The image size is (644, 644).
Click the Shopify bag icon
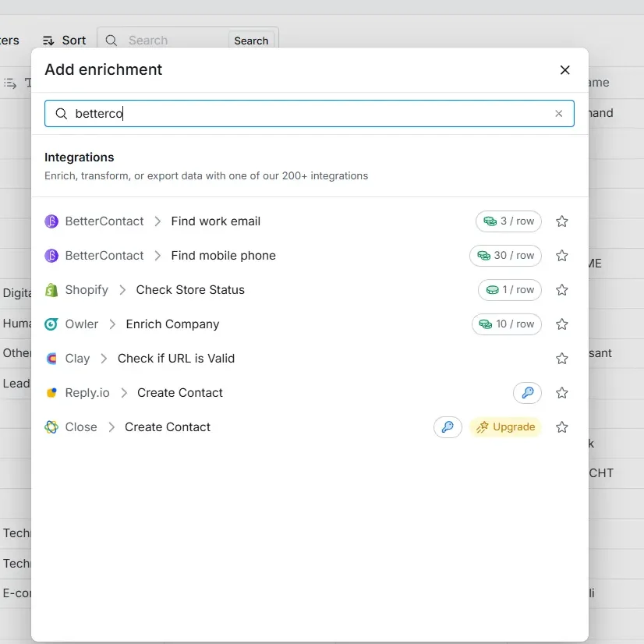pyautogui.click(x=51, y=290)
